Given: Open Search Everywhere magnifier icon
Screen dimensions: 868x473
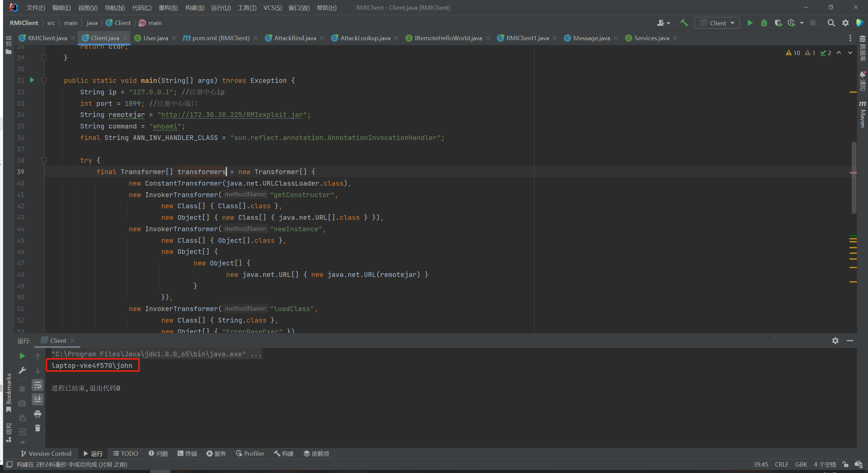Looking at the screenshot, I should tap(831, 23).
